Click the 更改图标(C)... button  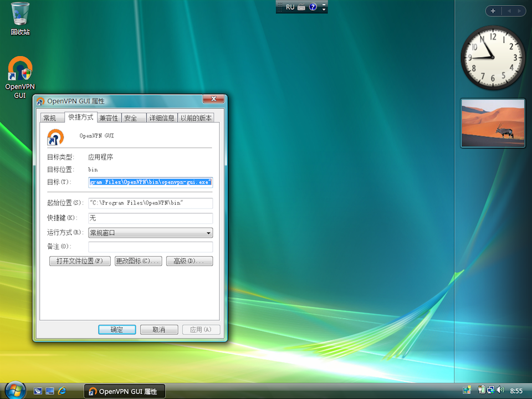coord(138,261)
